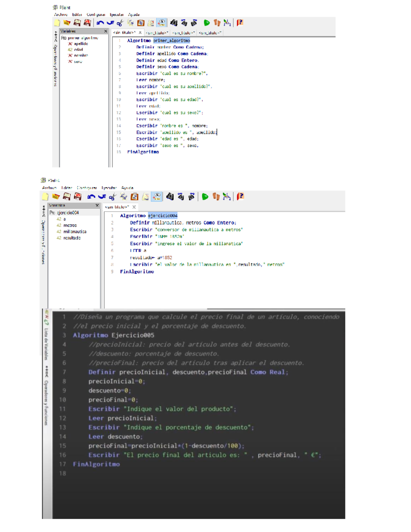Collapse the primer algoritmo node in Variables tree
Viewport: 411px width, 532px height.
coord(64,38)
